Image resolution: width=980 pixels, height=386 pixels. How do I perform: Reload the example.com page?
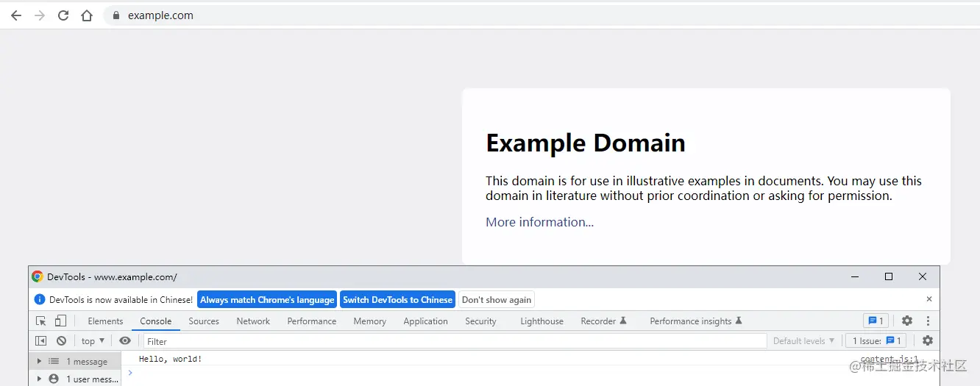pos(63,15)
